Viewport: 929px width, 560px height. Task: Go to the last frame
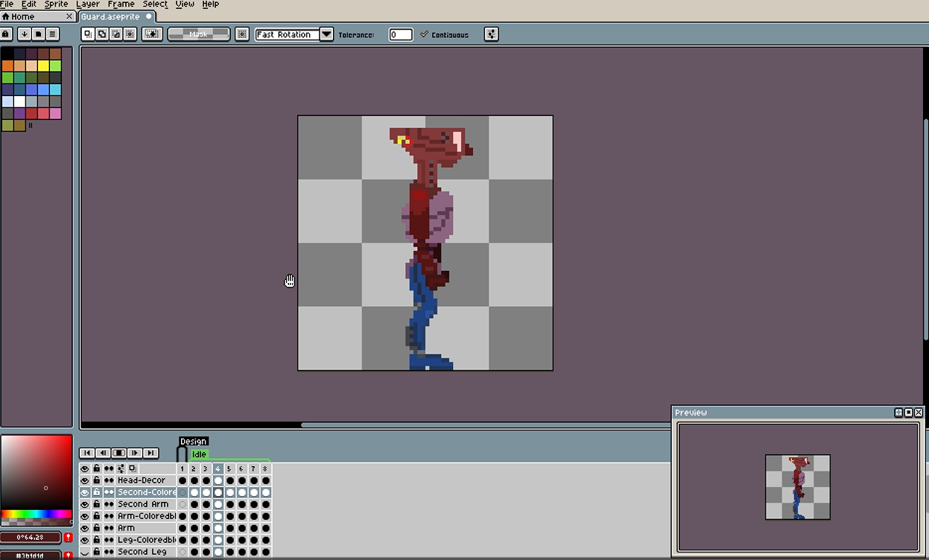click(x=151, y=453)
